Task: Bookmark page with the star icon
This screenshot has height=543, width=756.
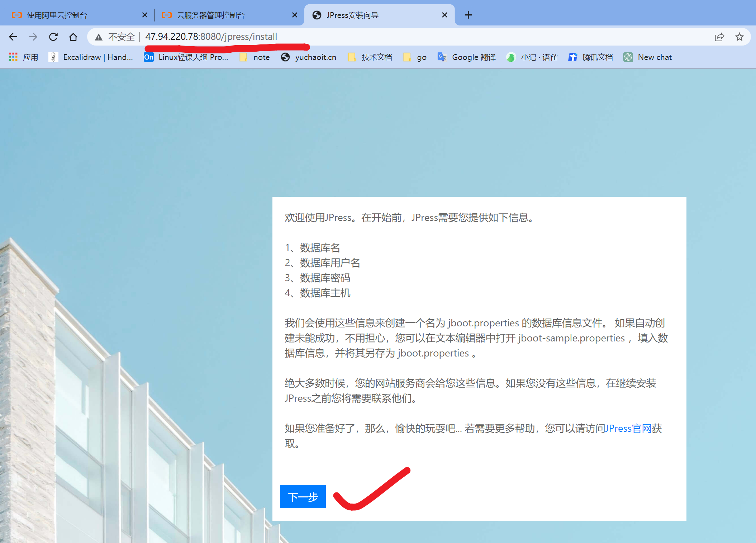Action: coord(739,37)
